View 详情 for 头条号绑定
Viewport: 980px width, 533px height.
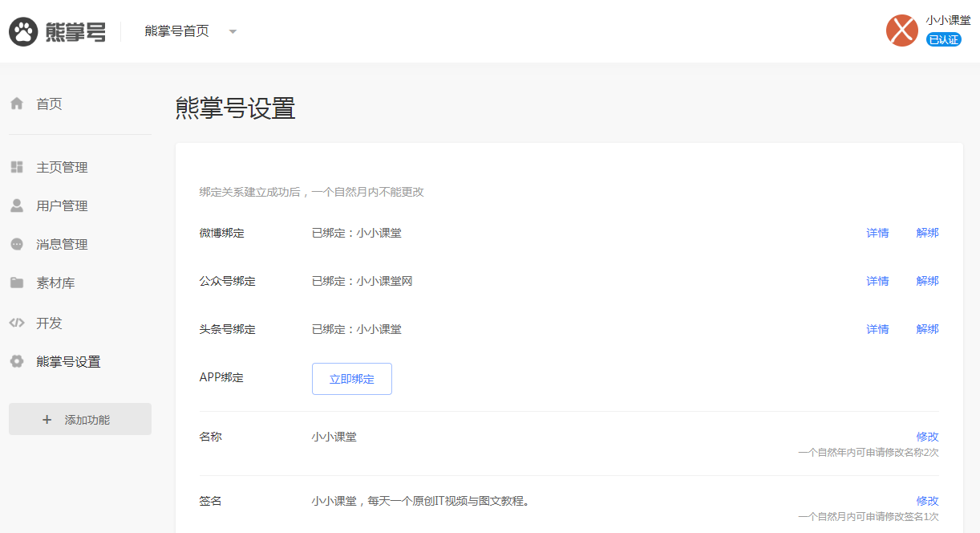(877, 329)
